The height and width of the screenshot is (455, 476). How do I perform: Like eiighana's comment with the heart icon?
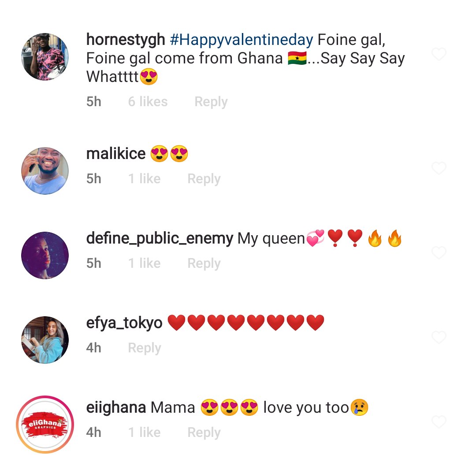tap(439, 422)
